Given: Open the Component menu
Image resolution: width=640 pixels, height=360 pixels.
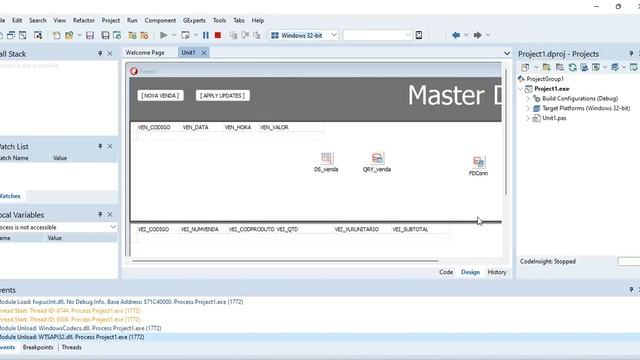Looking at the screenshot, I should pos(160,20).
